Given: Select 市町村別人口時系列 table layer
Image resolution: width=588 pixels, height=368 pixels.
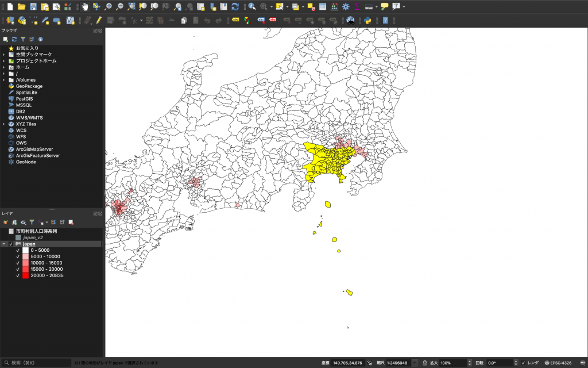Looking at the screenshot, I should (36, 231).
